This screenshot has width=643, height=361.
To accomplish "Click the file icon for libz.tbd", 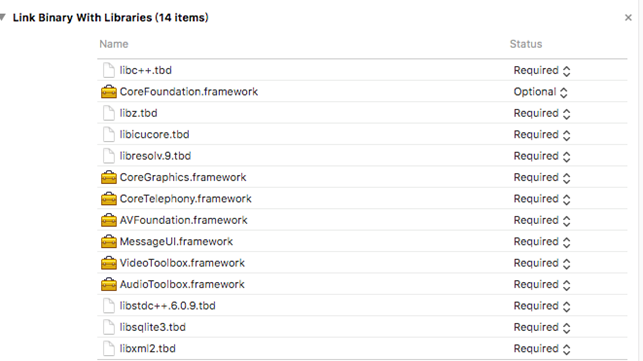I will pos(109,113).
